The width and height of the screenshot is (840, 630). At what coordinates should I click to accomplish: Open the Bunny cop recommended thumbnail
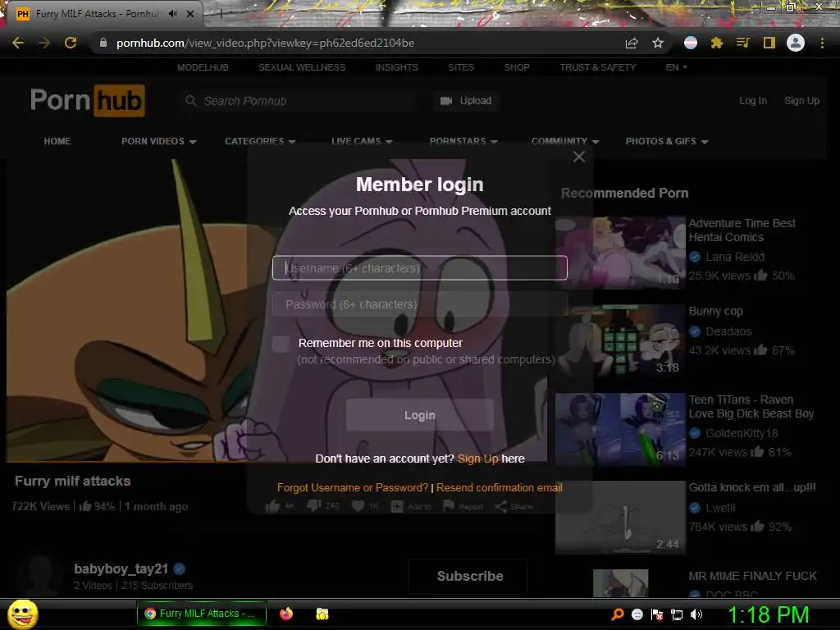[x=620, y=340]
